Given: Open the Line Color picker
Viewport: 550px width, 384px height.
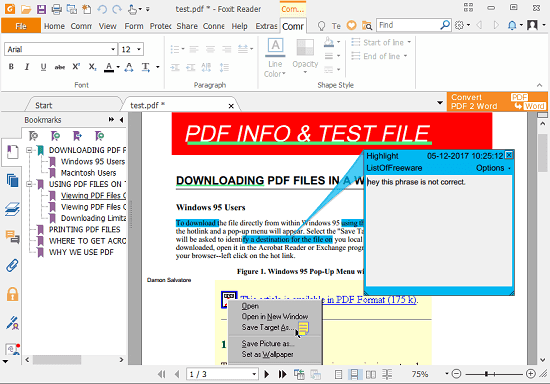Looking at the screenshot, I should click(275, 58).
